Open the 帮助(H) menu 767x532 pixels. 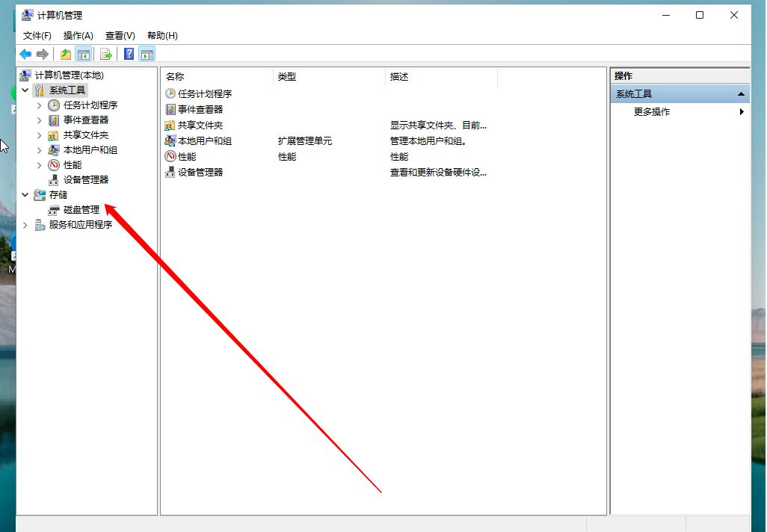(162, 36)
